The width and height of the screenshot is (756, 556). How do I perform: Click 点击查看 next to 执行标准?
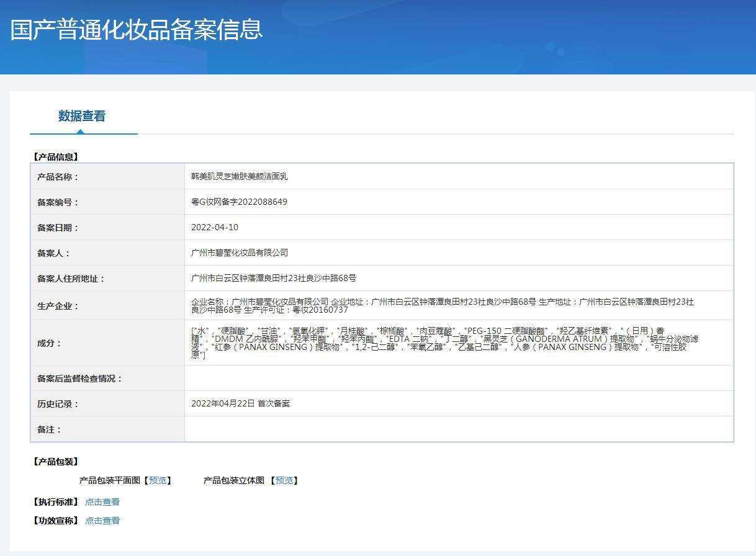pyautogui.click(x=102, y=502)
